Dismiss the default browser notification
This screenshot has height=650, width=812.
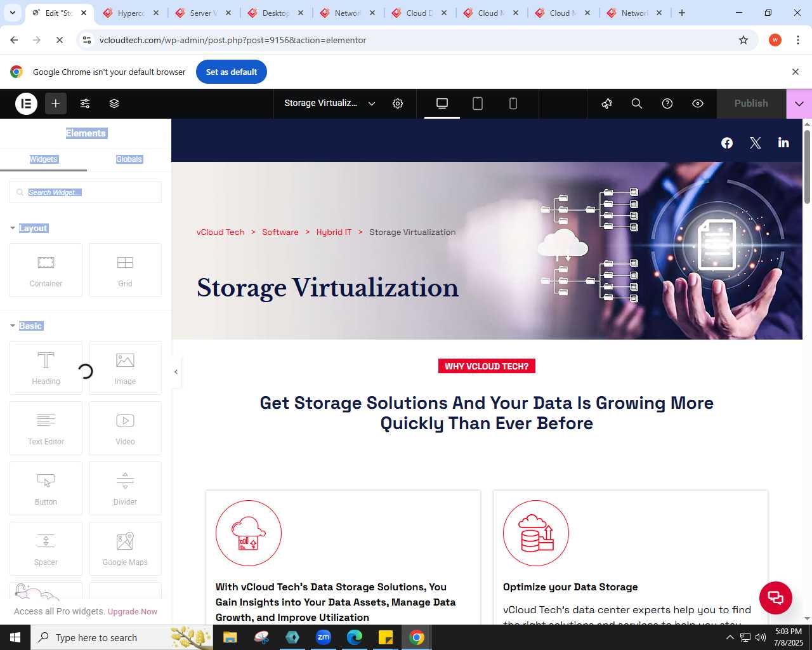[796, 72]
